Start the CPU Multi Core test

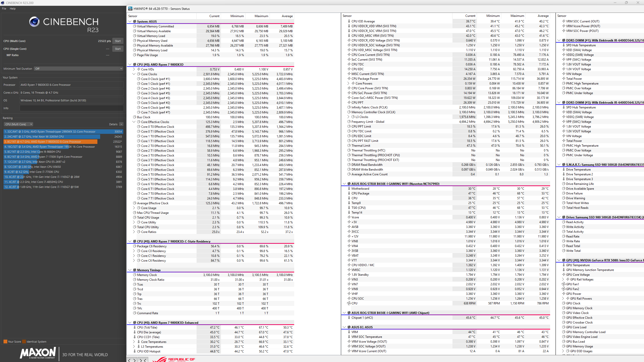pyautogui.click(x=118, y=41)
